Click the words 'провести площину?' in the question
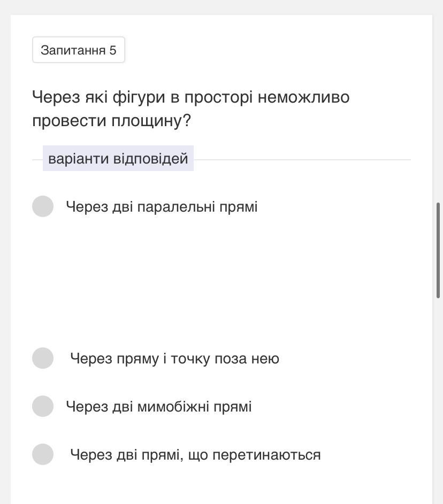Image resolution: width=443 pixels, height=504 pixels. pyautogui.click(x=111, y=121)
